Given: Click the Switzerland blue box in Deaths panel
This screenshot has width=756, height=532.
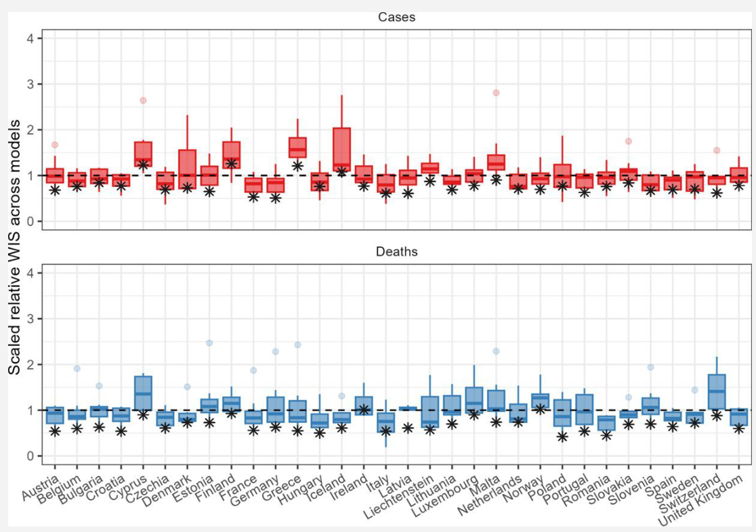Looking at the screenshot, I should pyautogui.click(x=717, y=393).
